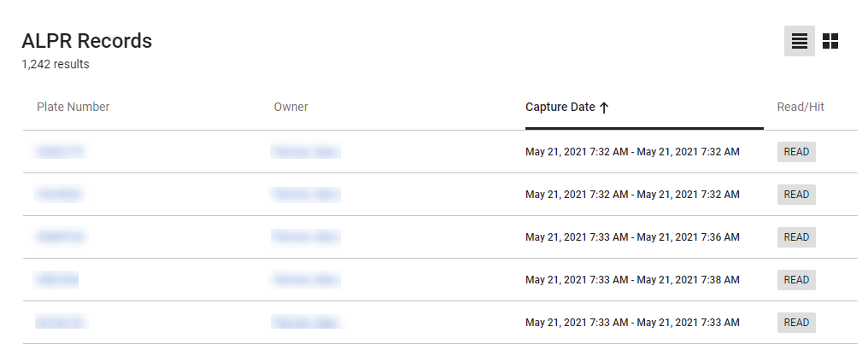Open the owner link in second row

pos(305,195)
